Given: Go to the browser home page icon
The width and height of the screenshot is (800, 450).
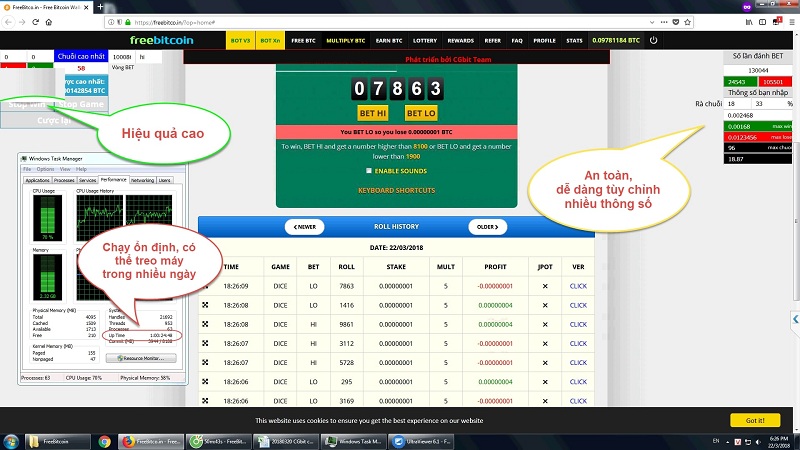Looking at the screenshot, I should point(49,22).
